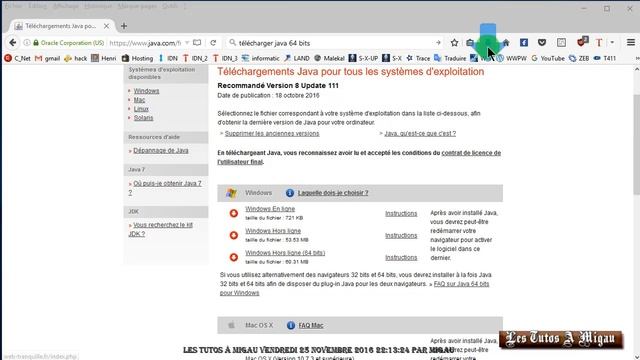Open Dépannage de Java link

161,150
